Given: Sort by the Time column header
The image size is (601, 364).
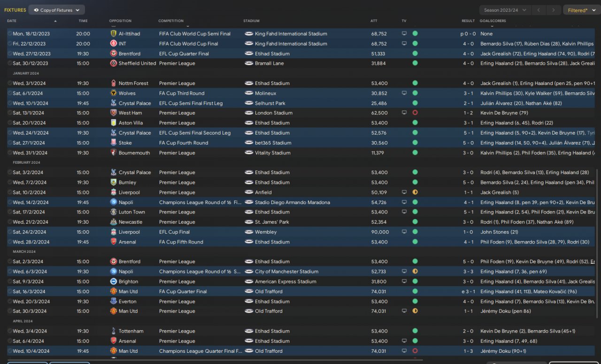Looking at the screenshot, I should click(83, 21).
